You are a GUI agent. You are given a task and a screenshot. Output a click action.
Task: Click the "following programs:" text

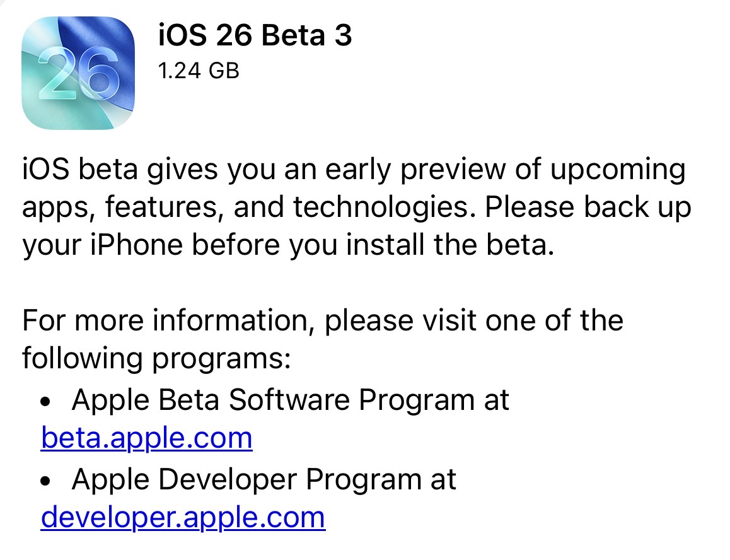click(156, 359)
